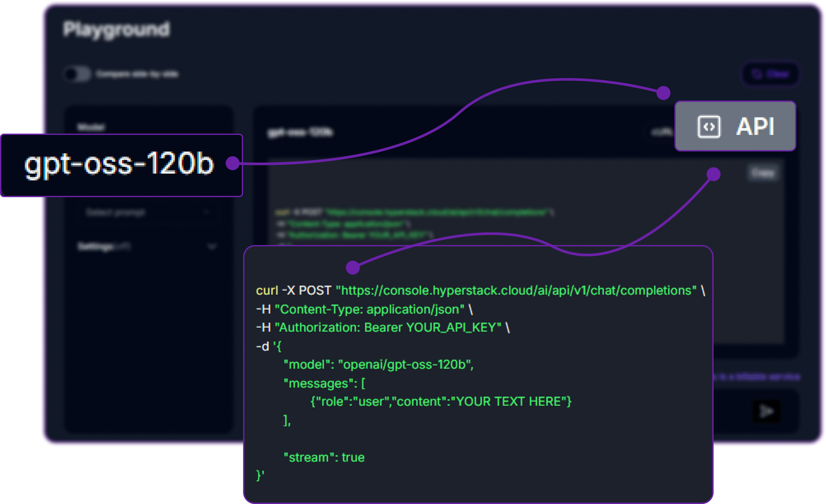Click the Copy button in the code panel
Image resolution: width=826 pixels, height=504 pixels.
[763, 173]
